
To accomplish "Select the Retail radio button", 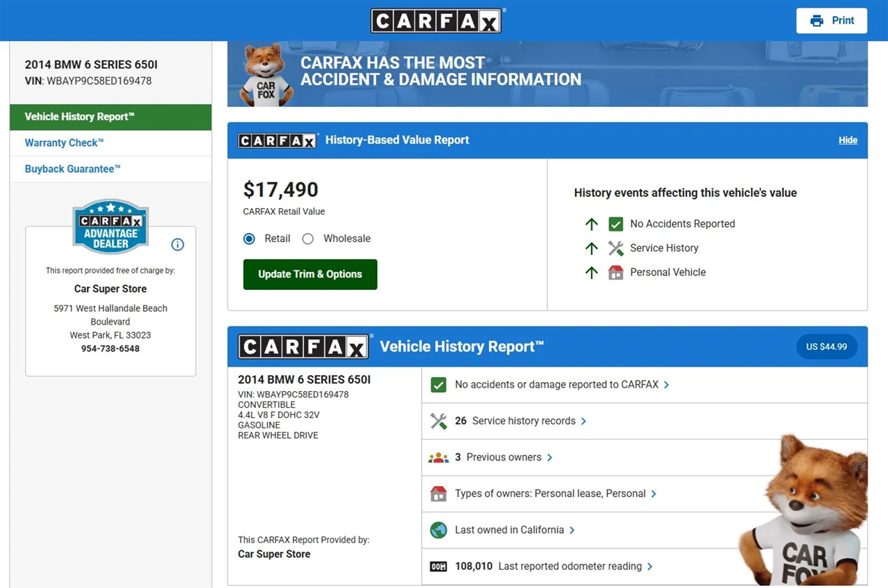I will 250,239.
